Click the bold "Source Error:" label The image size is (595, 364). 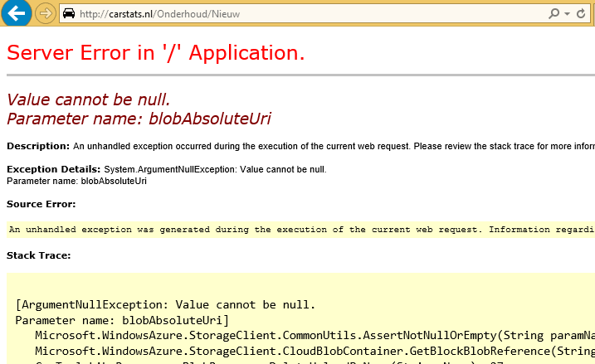tap(41, 204)
